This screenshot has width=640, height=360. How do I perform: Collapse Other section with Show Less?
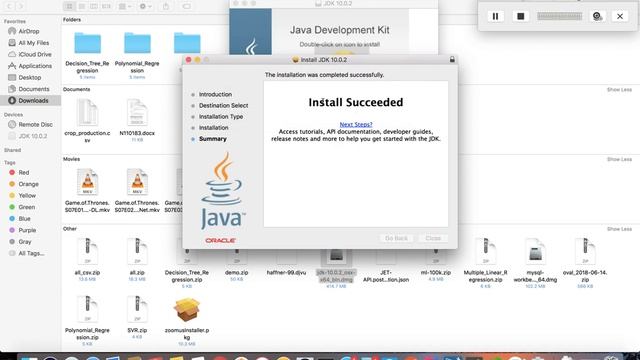pyautogui.click(x=619, y=229)
